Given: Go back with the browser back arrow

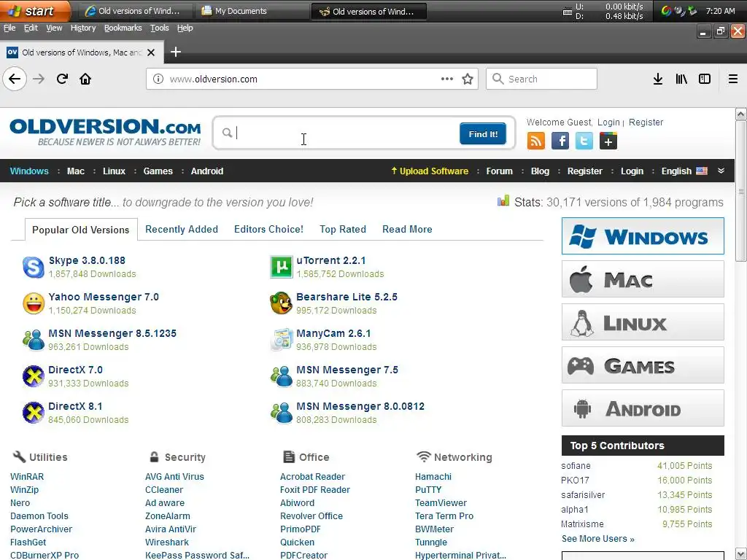Looking at the screenshot, I should click(x=15, y=79).
